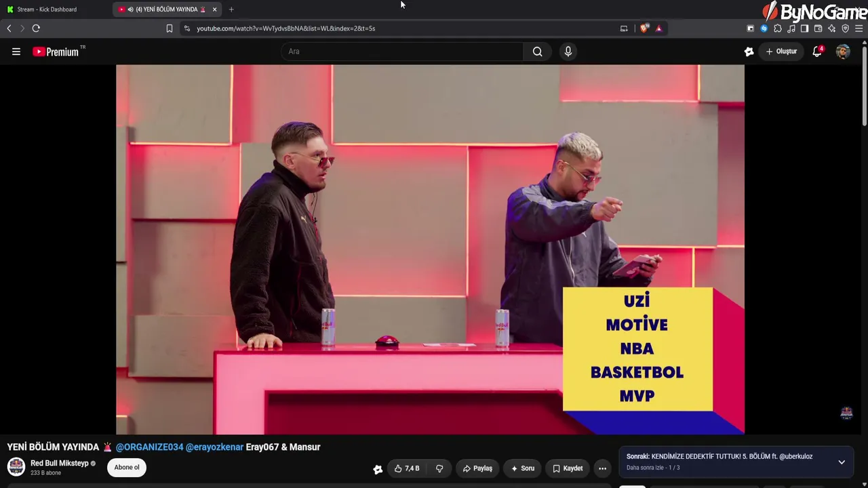The image size is (868, 488).
Task: Click the search magnifier button
Action: point(537,52)
